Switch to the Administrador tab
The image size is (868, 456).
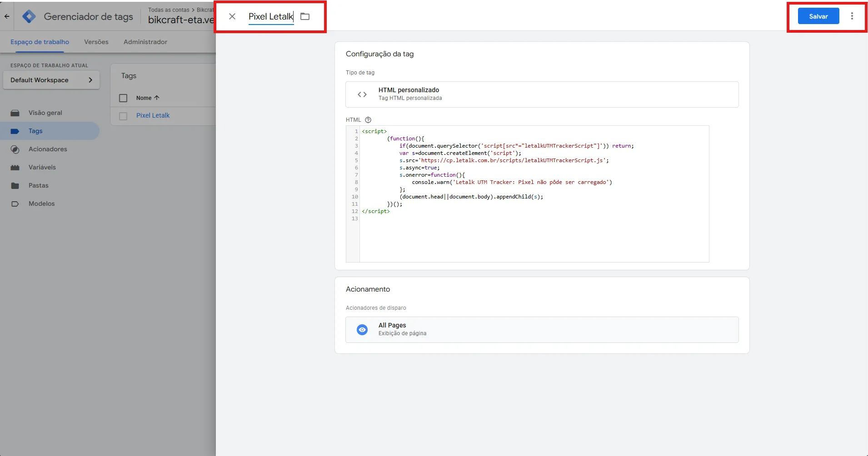pyautogui.click(x=145, y=42)
